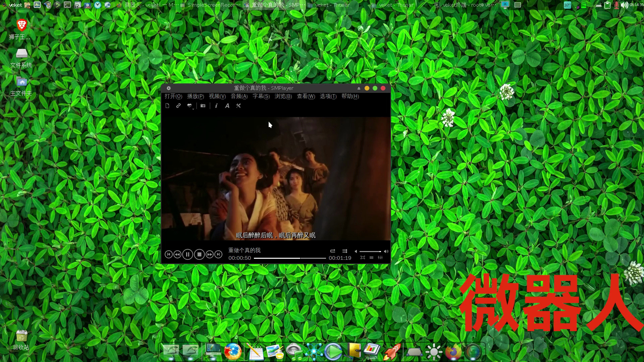Rewind the video

tap(177, 254)
